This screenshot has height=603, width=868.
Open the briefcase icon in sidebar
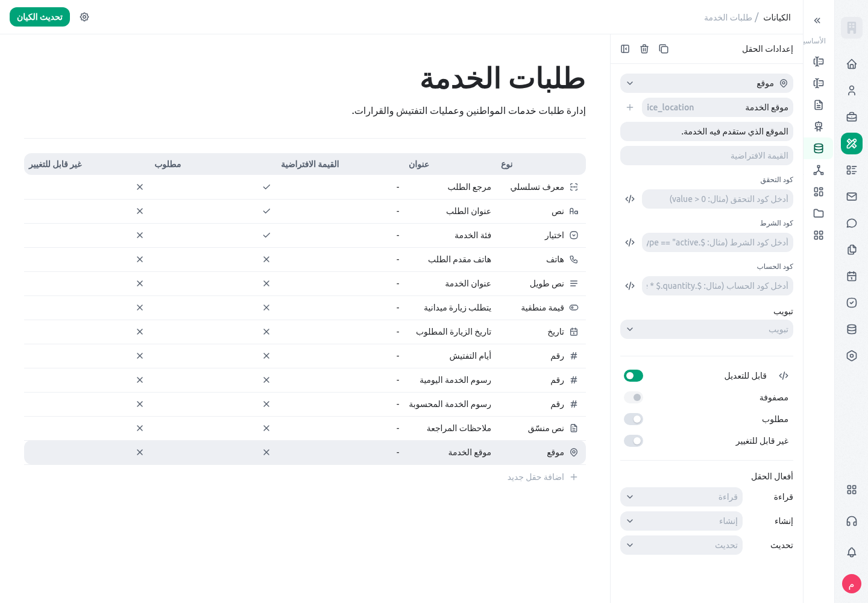tap(852, 117)
